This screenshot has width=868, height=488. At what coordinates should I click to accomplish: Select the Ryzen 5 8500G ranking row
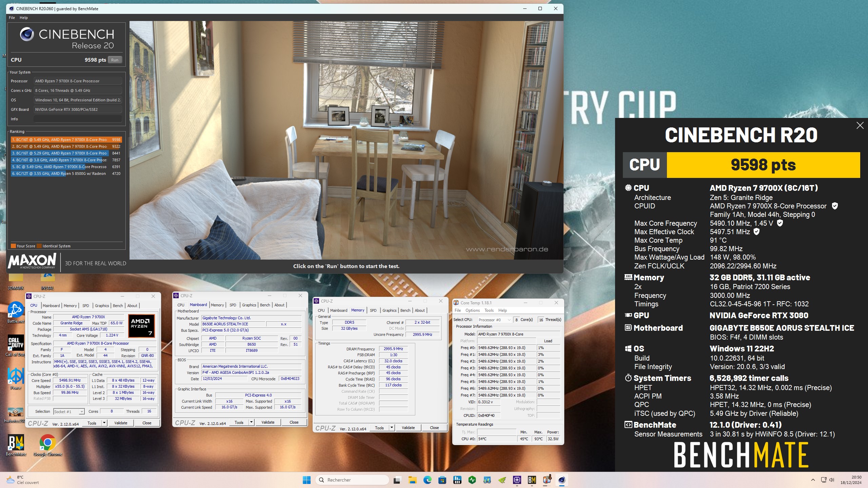pyautogui.click(x=66, y=174)
